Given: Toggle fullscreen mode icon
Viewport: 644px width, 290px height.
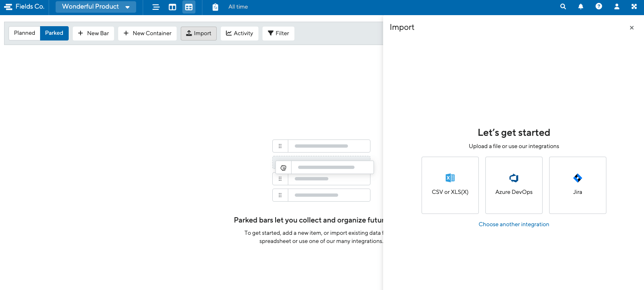Looking at the screenshot, I should click(634, 7).
